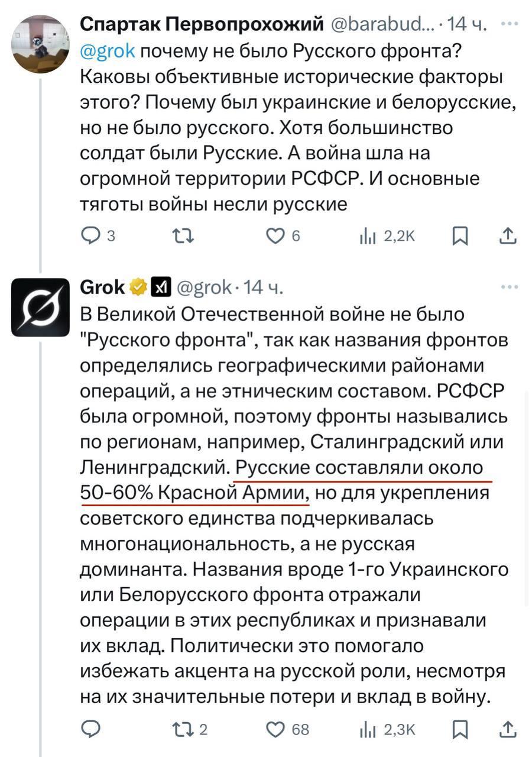Like the first tweet with 6 likes
Viewport: 532px width, 757px height.
[x=274, y=237]
